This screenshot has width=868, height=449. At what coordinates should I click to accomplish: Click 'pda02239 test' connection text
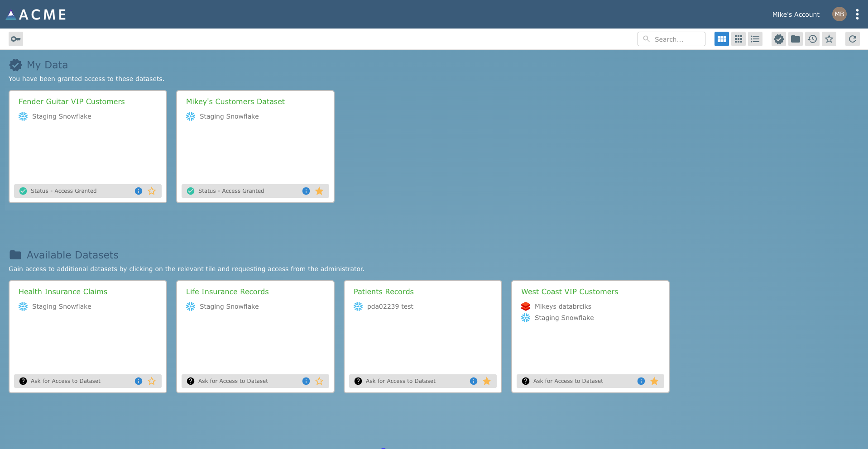click(390, 306)
